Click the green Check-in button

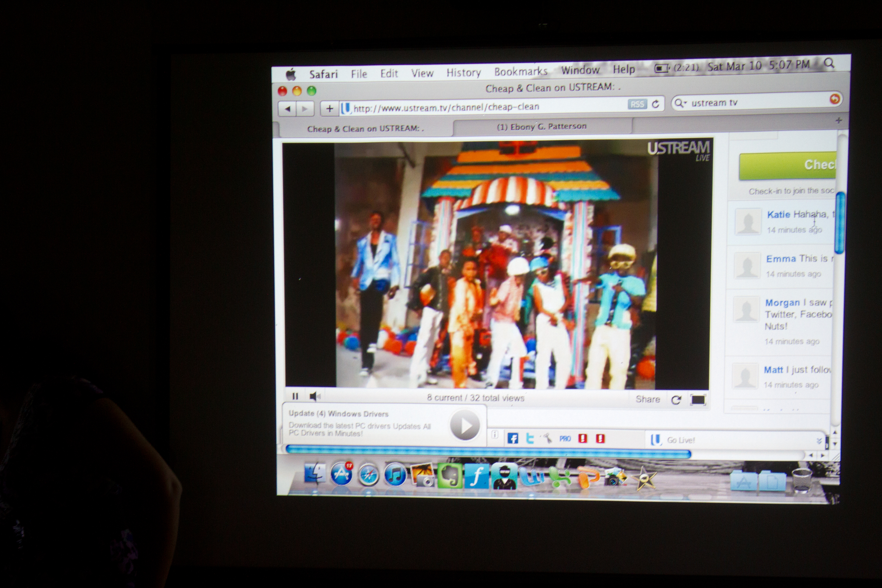tap(788, 166)
